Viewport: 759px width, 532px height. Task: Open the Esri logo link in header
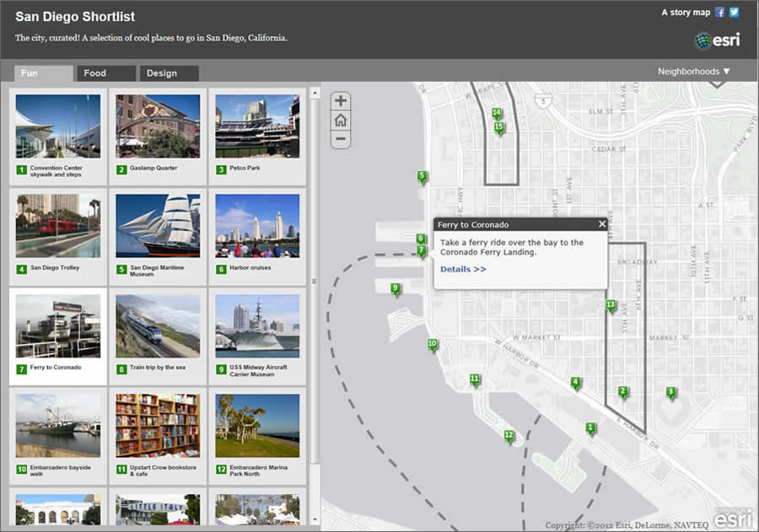pos(718,40)
